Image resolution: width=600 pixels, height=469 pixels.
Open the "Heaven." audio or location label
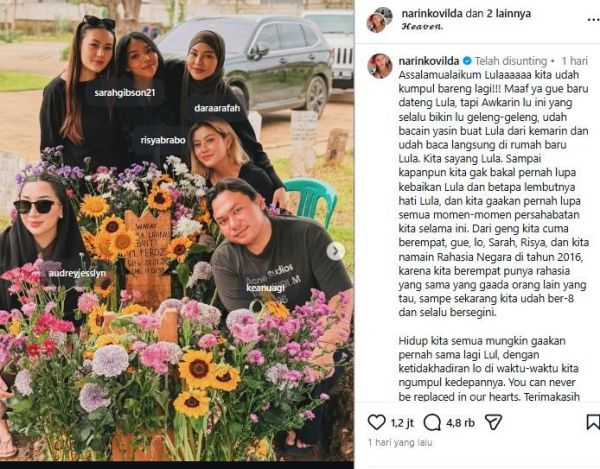(422, 27)
